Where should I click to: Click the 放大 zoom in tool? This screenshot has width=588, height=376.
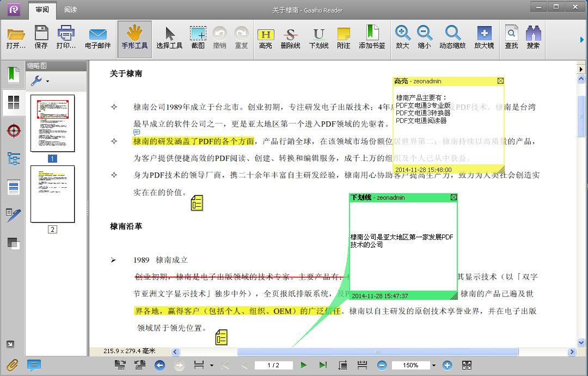coord(402,37)
